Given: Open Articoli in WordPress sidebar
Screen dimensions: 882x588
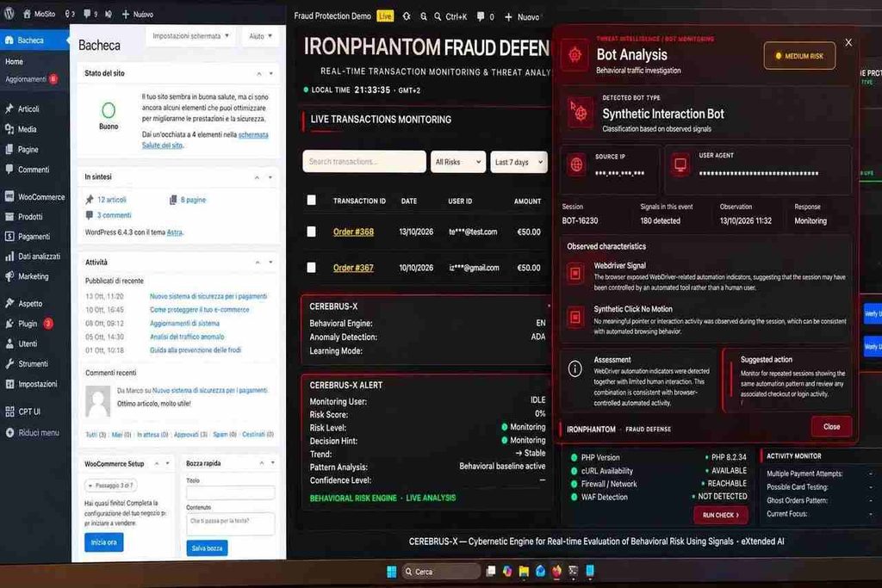Looking at the screenshot, I should [28, 108].
